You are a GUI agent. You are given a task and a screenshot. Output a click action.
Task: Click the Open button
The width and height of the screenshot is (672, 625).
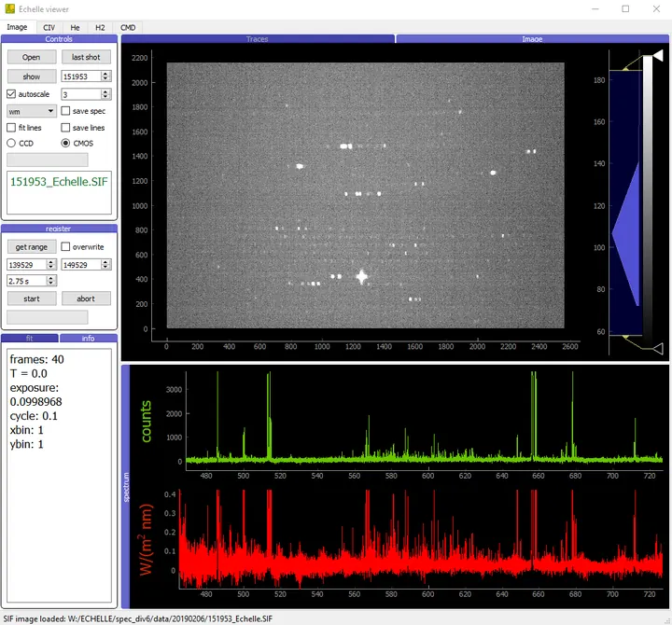pos(32,57)
